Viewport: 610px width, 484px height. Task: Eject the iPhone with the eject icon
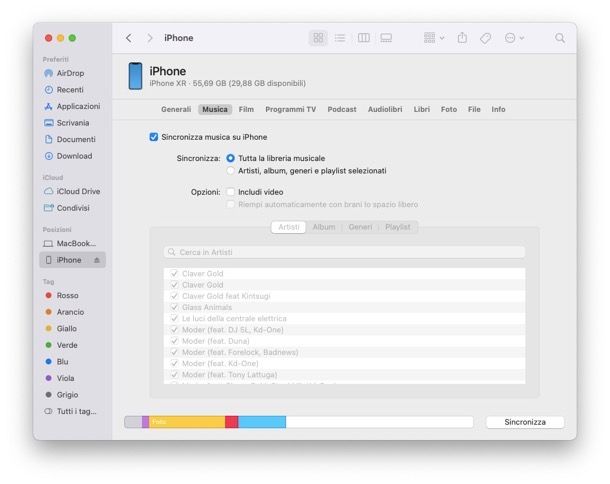coord(97,260)
